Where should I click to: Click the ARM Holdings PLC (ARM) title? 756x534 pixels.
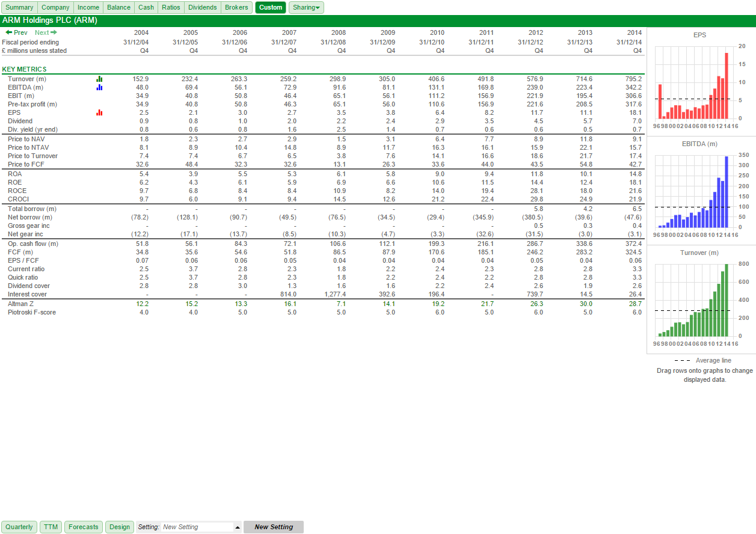click(x=49, y=20)
